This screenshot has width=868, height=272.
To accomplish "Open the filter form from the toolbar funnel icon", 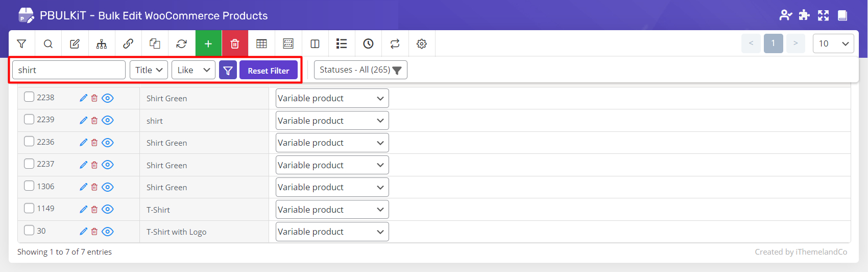I will click(21, 44).
